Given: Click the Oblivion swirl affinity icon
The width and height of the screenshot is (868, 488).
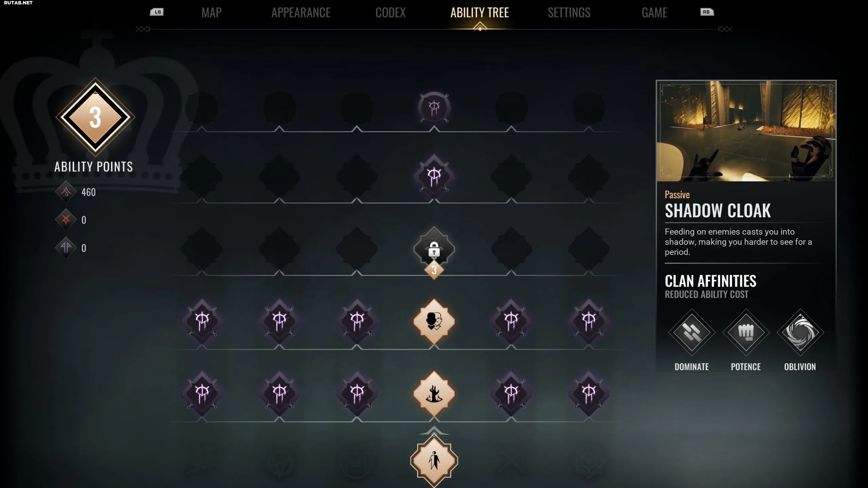Looking at the screenshot, I should click(x=800, y=332).
